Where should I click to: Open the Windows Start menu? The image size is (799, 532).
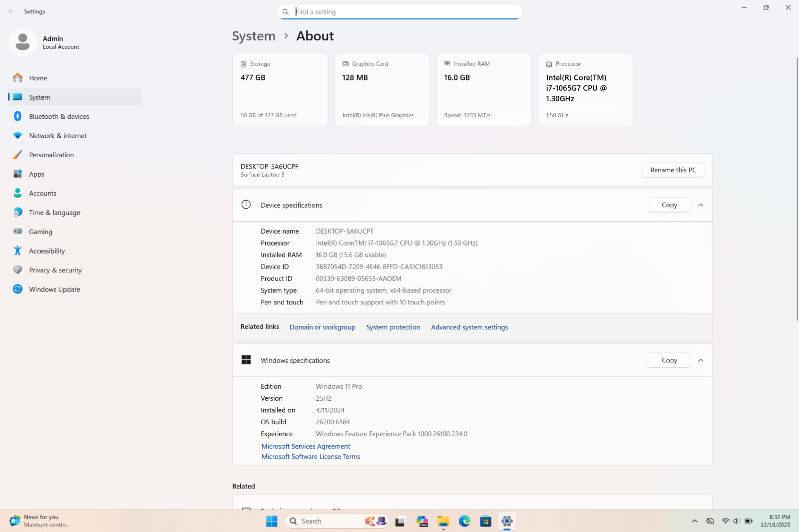[x=272, y=521]
